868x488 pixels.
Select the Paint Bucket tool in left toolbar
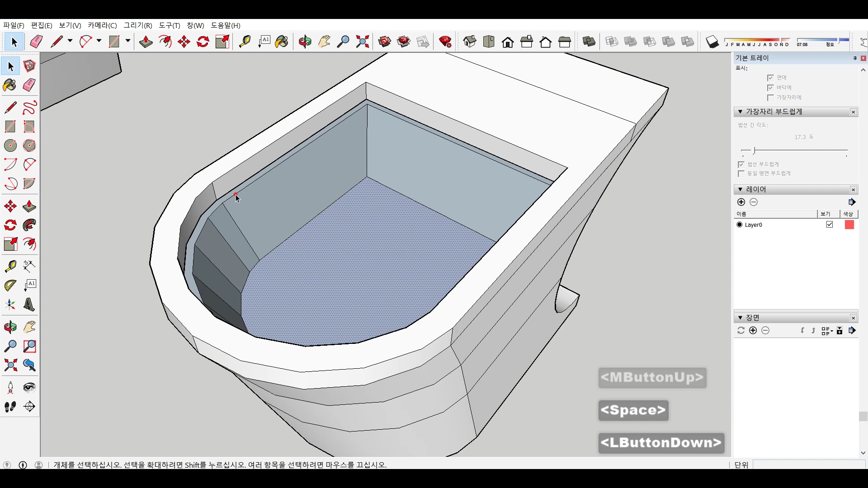10,85
